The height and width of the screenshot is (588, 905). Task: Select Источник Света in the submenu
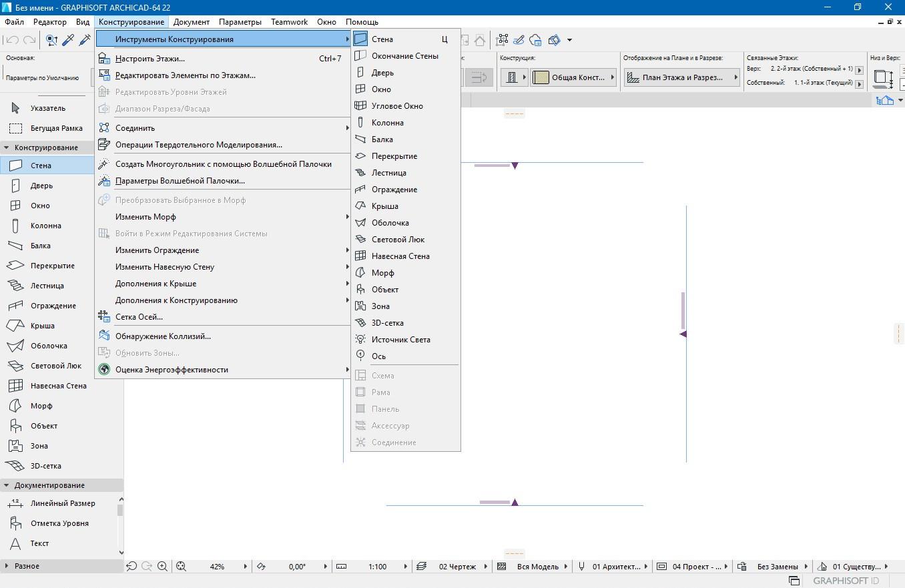(x=400, y=340)
